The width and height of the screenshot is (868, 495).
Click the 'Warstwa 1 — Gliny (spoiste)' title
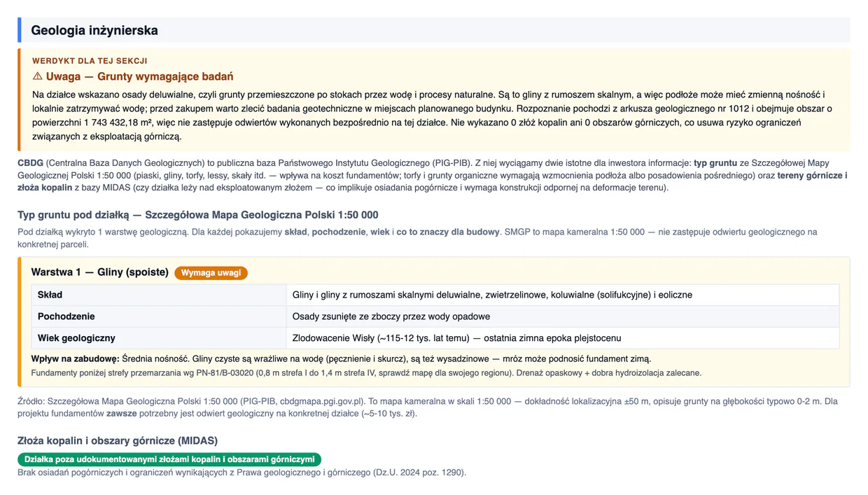[100, 272]
